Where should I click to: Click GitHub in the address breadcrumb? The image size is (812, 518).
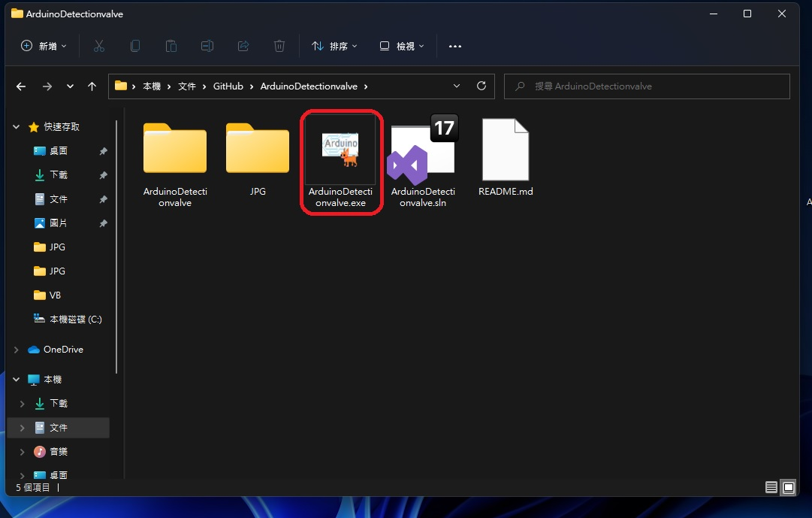point(228,86)
